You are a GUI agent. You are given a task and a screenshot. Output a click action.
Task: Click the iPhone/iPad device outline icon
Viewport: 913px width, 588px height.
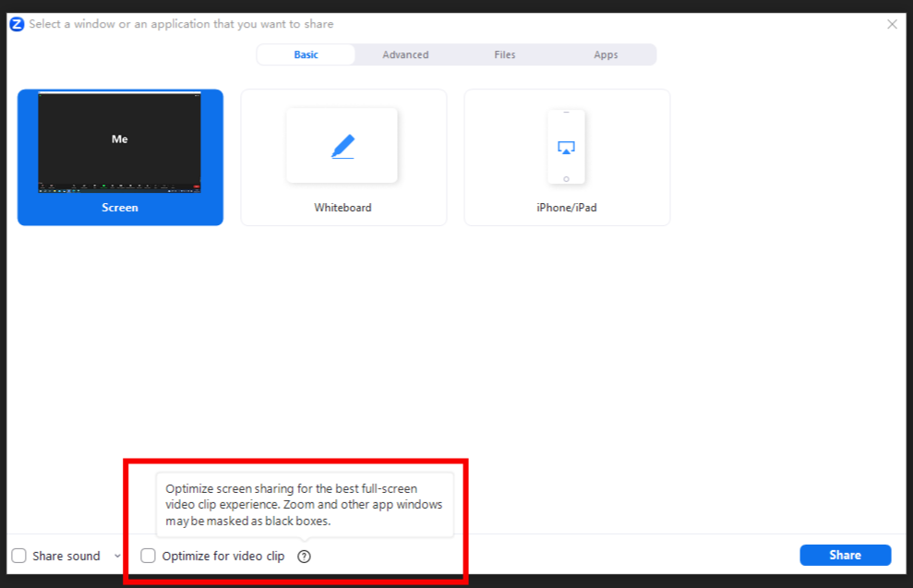point(566,146)
